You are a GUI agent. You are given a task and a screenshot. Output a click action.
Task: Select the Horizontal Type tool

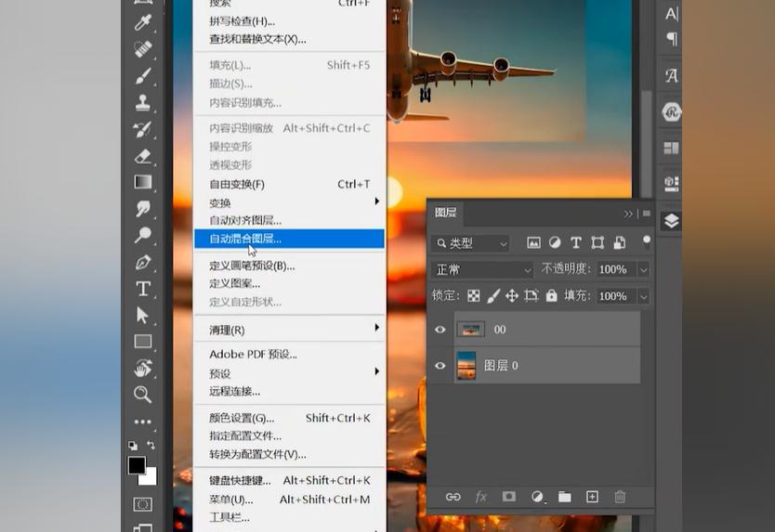(143, 289)
